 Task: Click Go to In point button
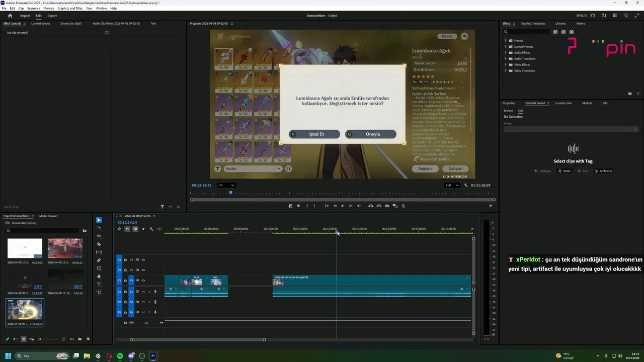point(327,206)
